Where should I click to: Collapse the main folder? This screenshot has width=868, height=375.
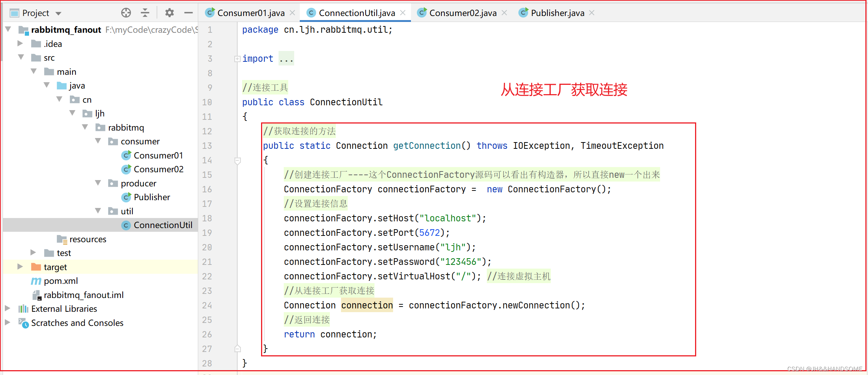34,71
